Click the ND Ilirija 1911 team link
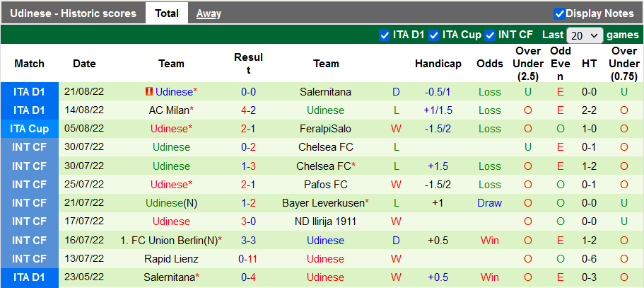Screen dimensions: 644x288 click(325, 221)
